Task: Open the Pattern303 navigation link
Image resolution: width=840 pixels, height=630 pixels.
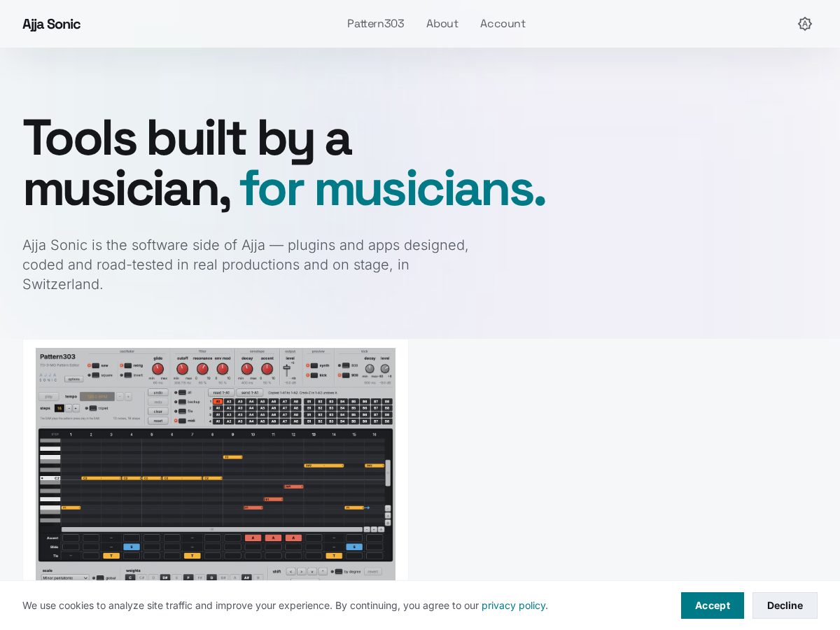Action: point(376,24)
